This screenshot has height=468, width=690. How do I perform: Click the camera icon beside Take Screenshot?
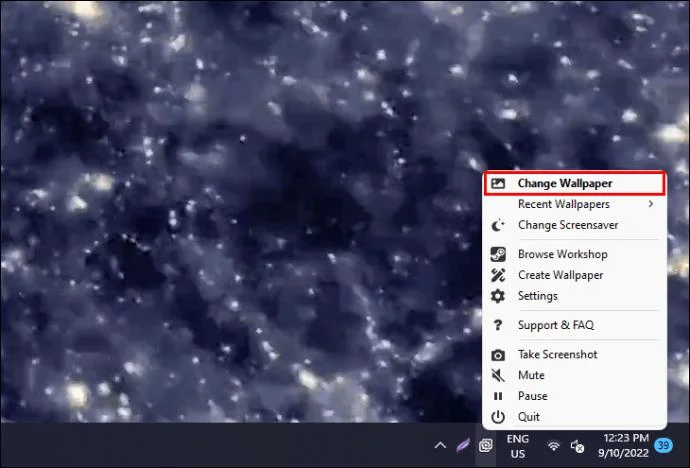pyautogui.click(x=498, y=355)
